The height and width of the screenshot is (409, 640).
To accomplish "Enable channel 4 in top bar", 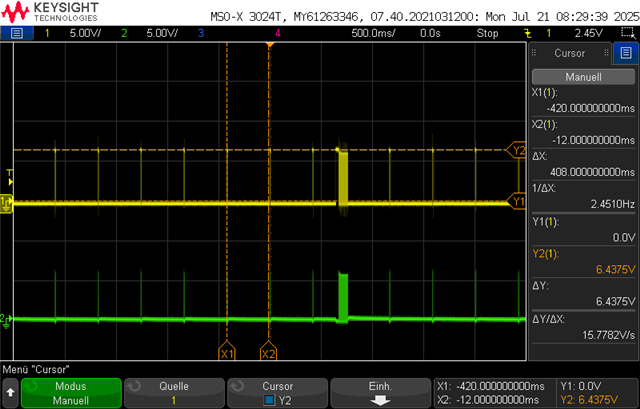I will (278, 33).
